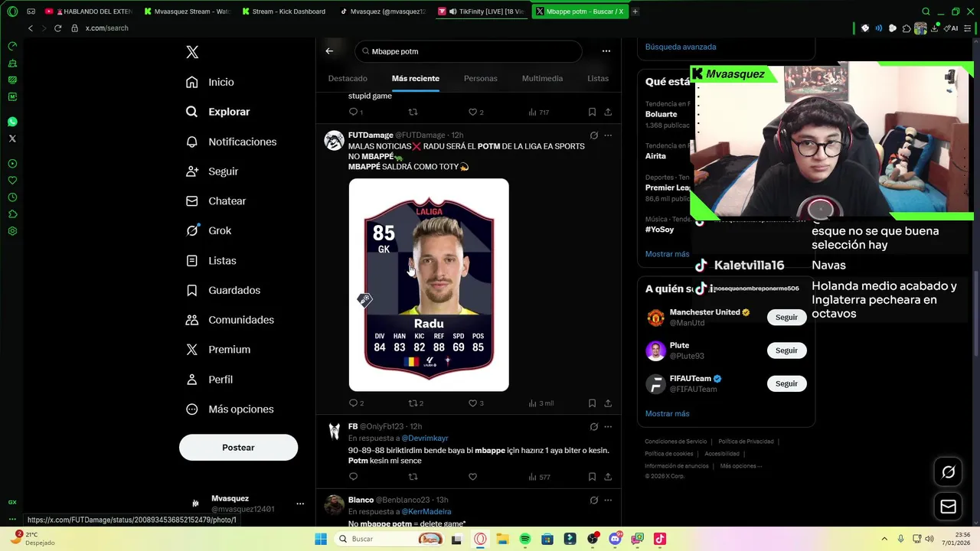Open the Windows Start menu
The height and width of the screenshot is (551, 980).
tap(321, 539)
